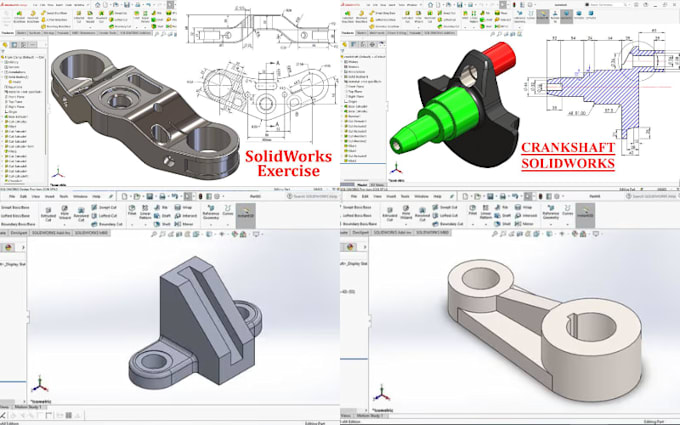Click Boundary Cut in the white lever window
680x425 pixels.
click(x=448, y=224)
